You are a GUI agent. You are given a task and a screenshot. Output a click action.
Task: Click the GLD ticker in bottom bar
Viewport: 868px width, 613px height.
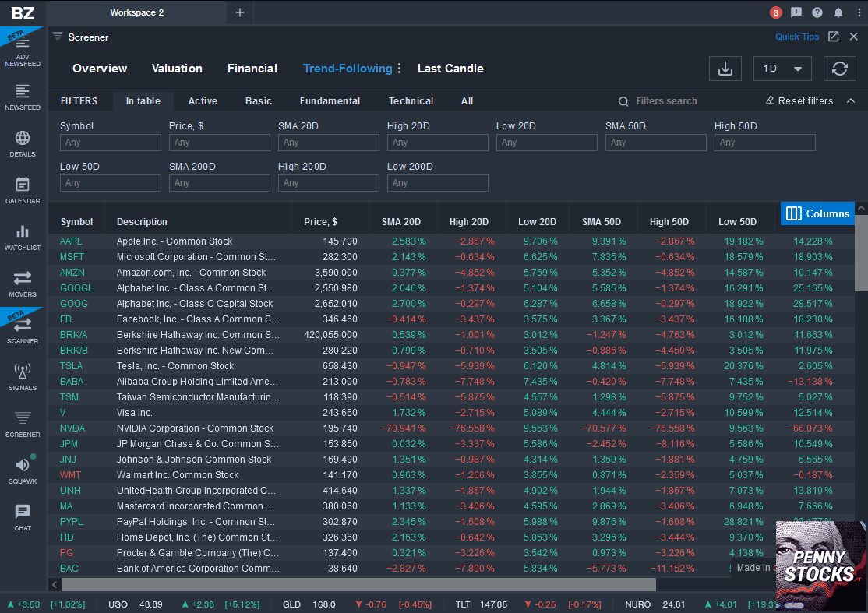pyautogui.click(x=291, y=604)
